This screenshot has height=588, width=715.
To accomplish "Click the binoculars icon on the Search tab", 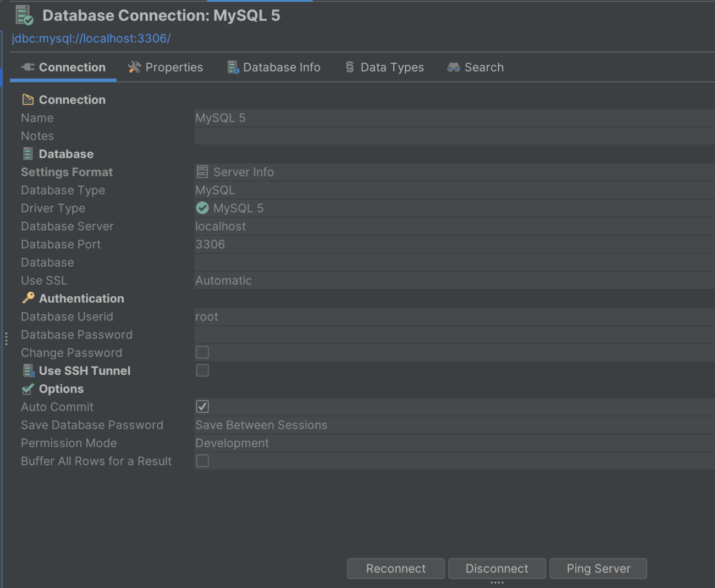I will tap(453, 66).
